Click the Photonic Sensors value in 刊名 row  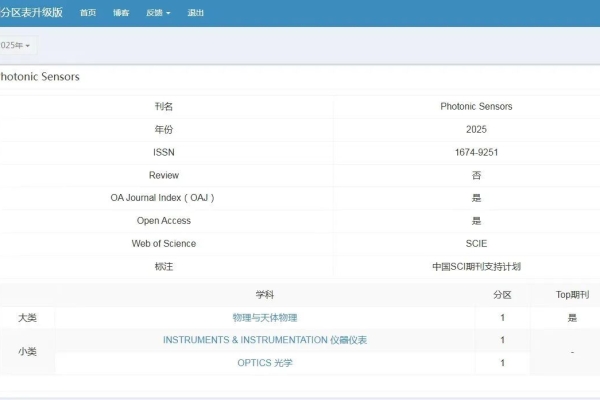click(476, 106)
